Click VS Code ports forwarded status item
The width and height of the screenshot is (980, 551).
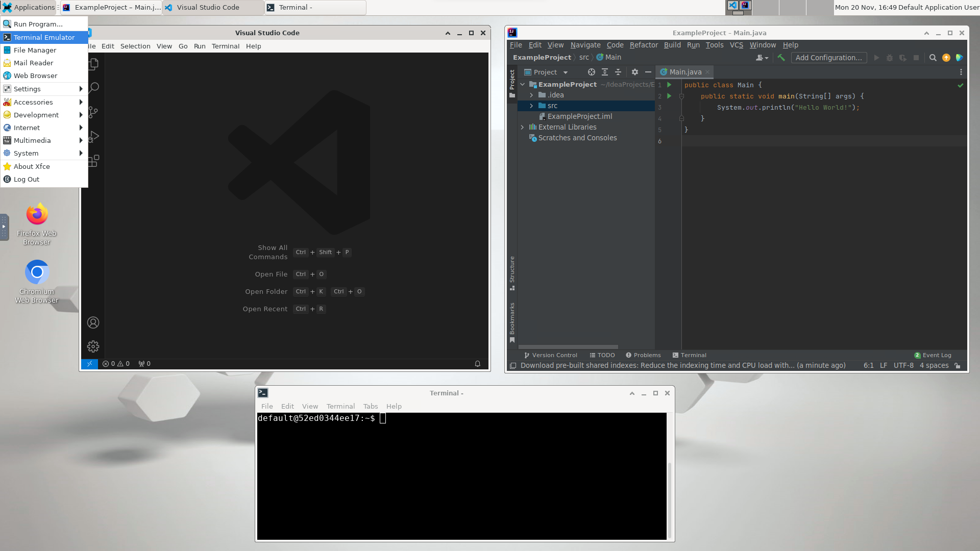(x=144, y=364)
